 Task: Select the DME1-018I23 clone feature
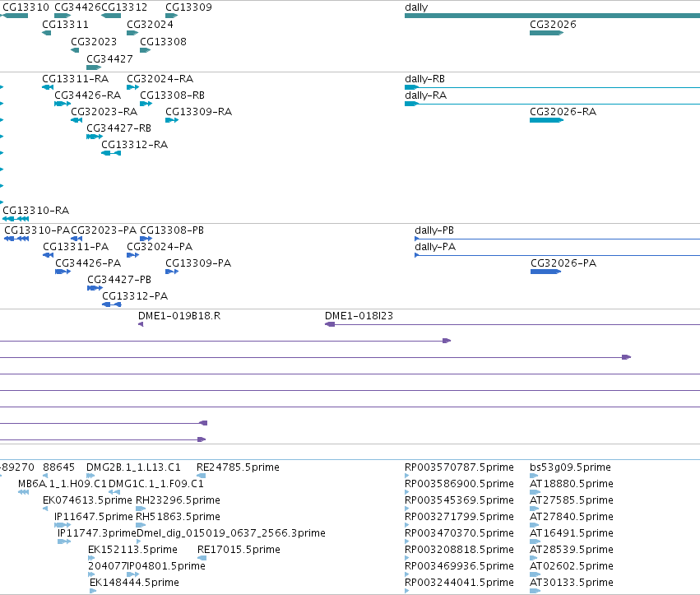click(512, 324)
